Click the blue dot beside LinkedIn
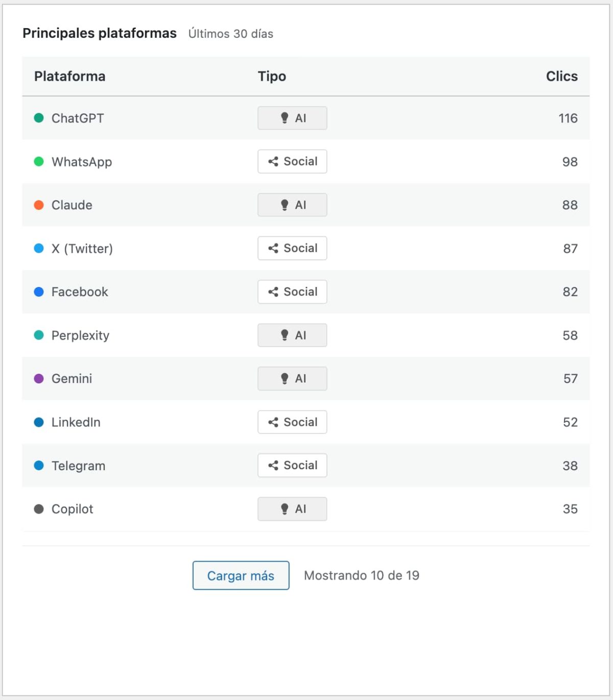Screen dimensions: 613x700 [x=39, y=422]
